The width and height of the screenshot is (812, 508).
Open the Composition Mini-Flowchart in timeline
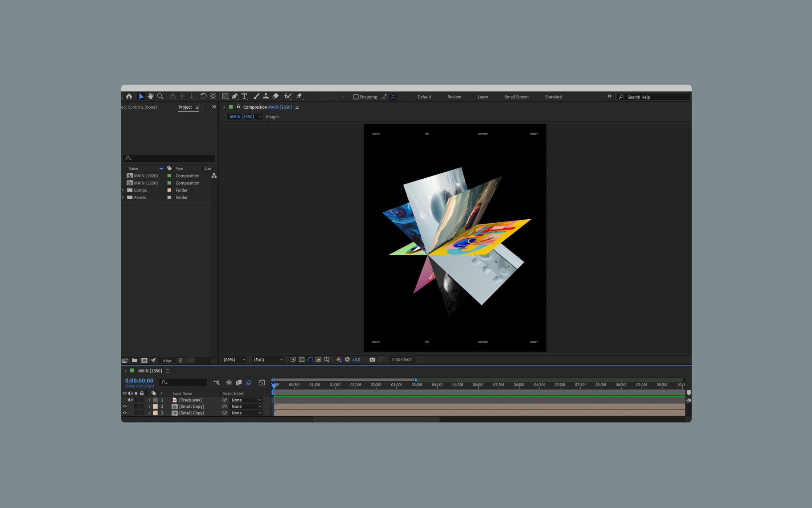(x=216, y=382)
